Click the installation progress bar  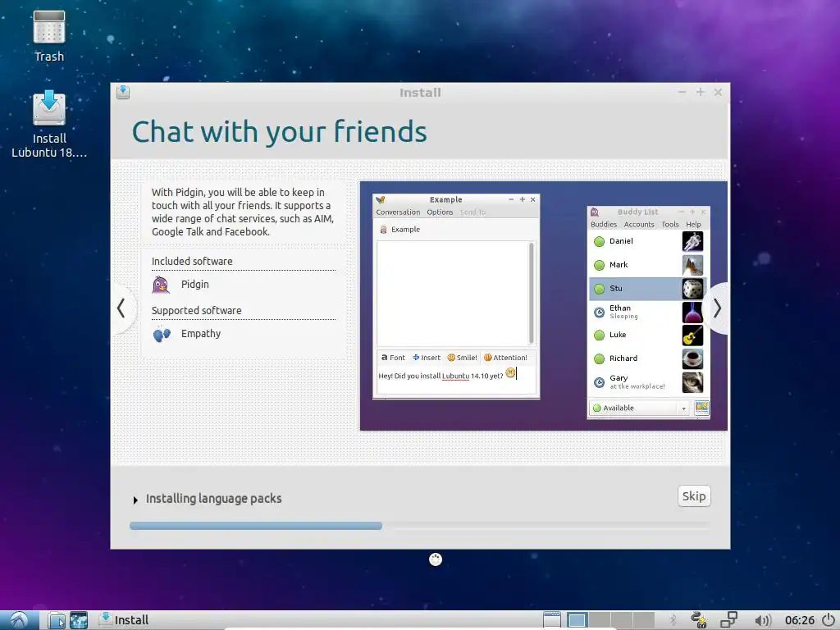(419, 526)
